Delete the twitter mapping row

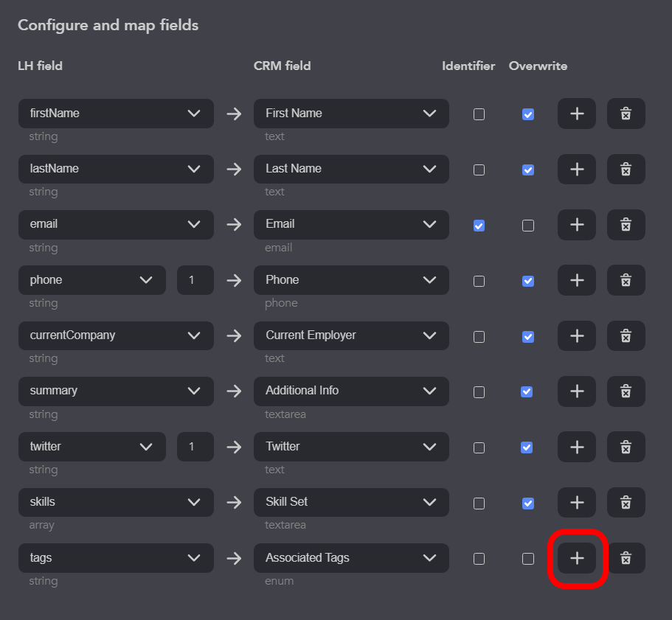626,447
